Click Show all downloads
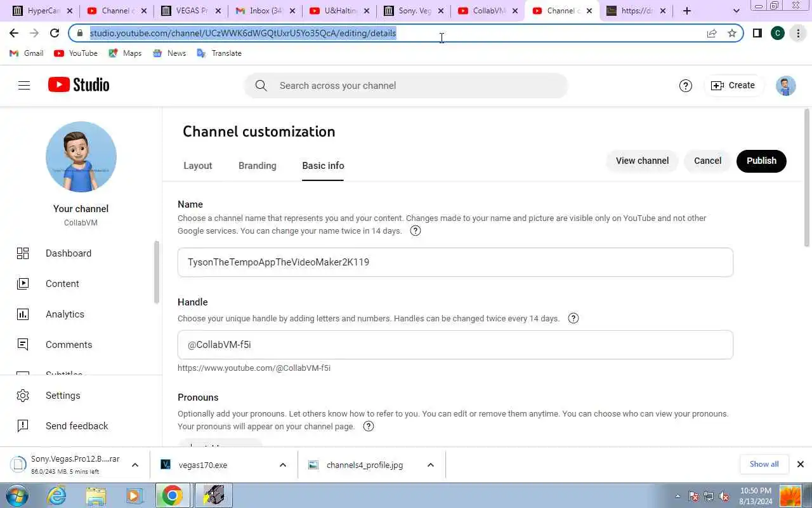Viewport: 812px width, 508px height. [x=764, y=464]
